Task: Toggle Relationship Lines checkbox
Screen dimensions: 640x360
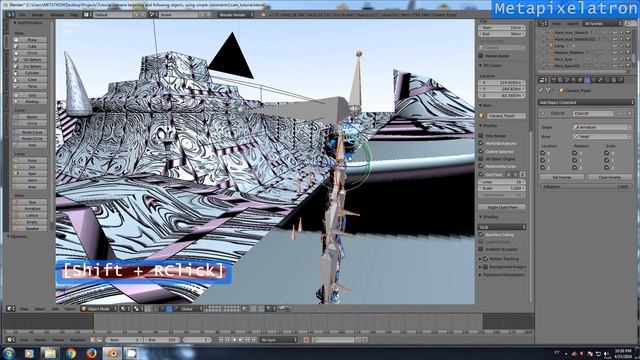Action: tap(481, 166)
